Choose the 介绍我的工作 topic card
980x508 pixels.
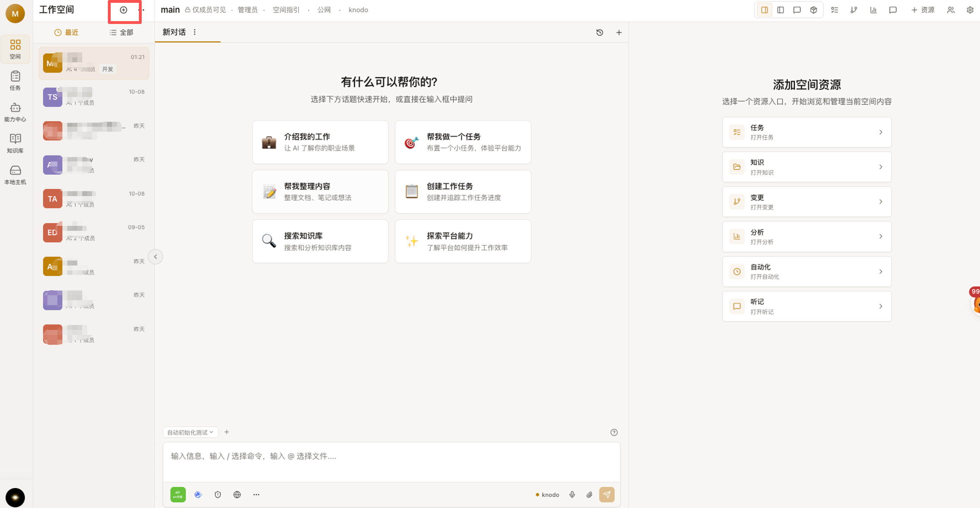point(320,142)
